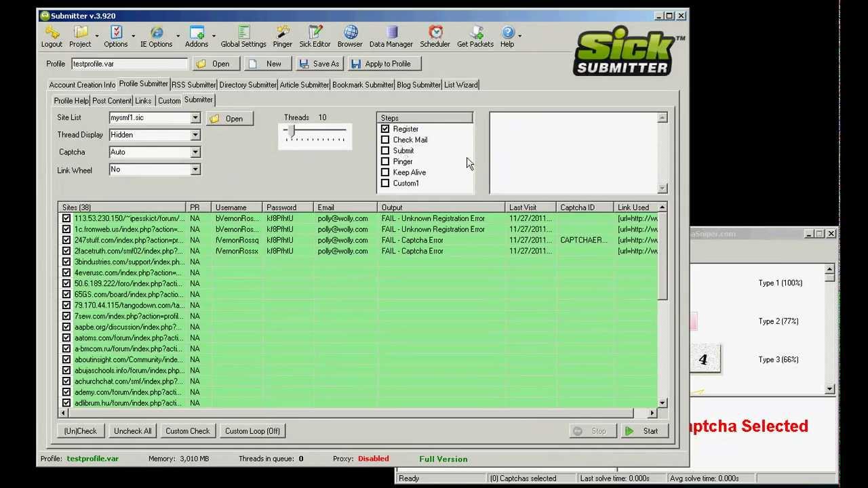Uncheck the 247stuff.com site row

66,240
